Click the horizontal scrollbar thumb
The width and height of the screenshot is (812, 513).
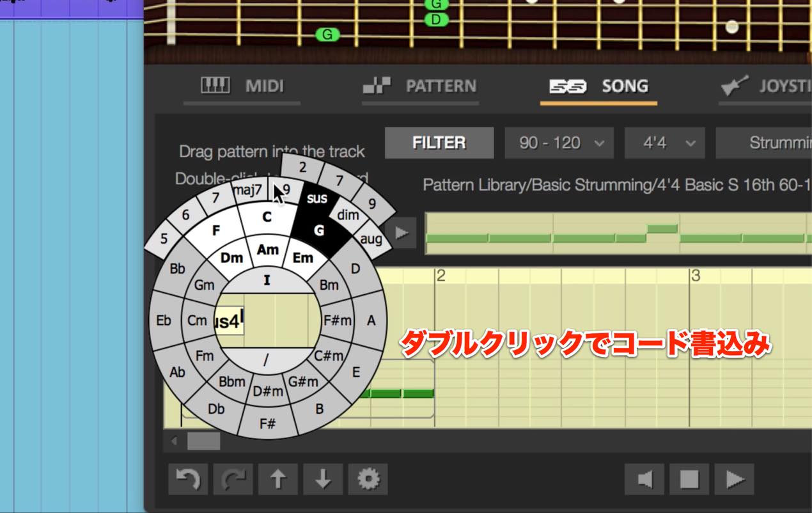(x=203, y=441)
